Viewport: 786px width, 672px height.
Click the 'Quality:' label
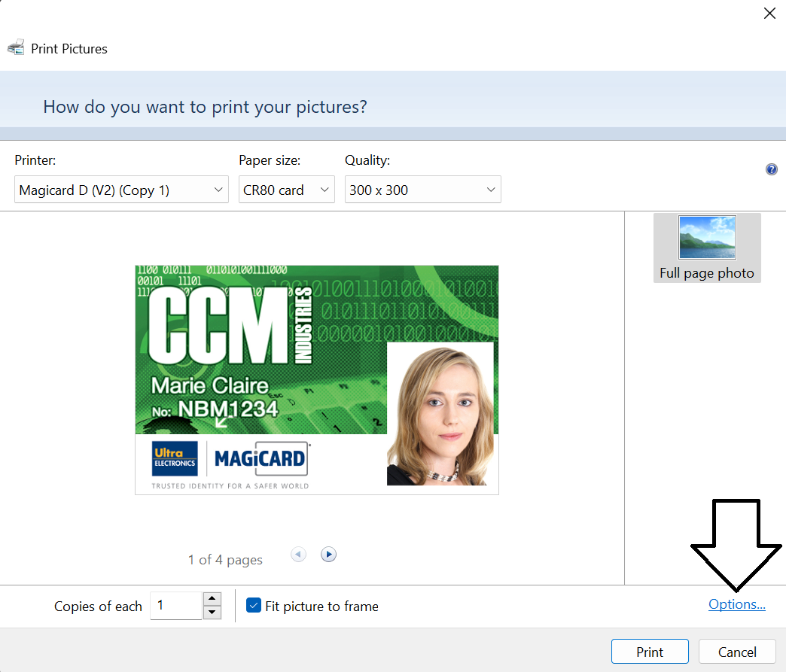(x=367, y=160)
